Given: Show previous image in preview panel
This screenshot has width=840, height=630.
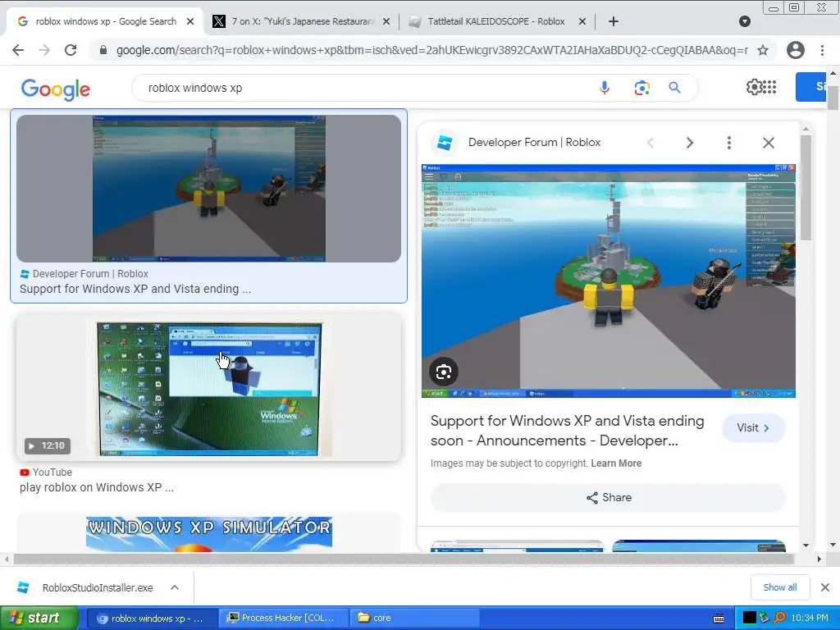Looking at the screenshot, I should click(651, 143).
